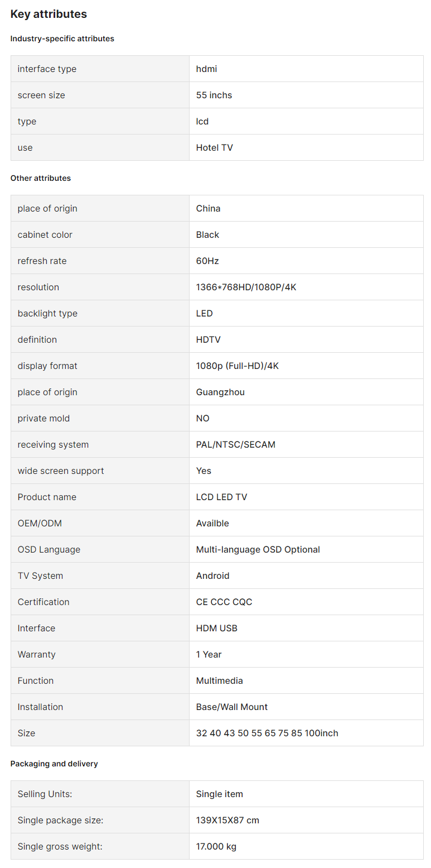Select the 'Industry-specific attributes' subheading
The height and width of the screenshot is (868, 431).
point(62,39)
